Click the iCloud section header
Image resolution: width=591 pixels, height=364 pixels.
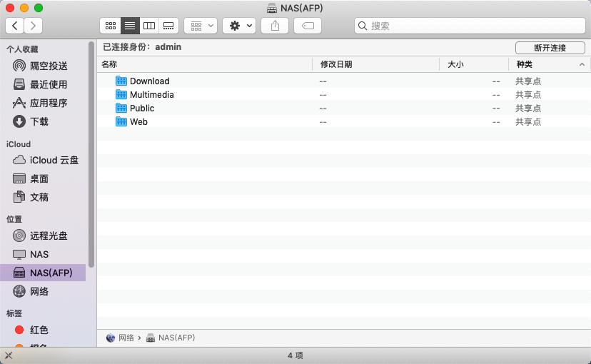pyautogui.click(x=19, y=144)
